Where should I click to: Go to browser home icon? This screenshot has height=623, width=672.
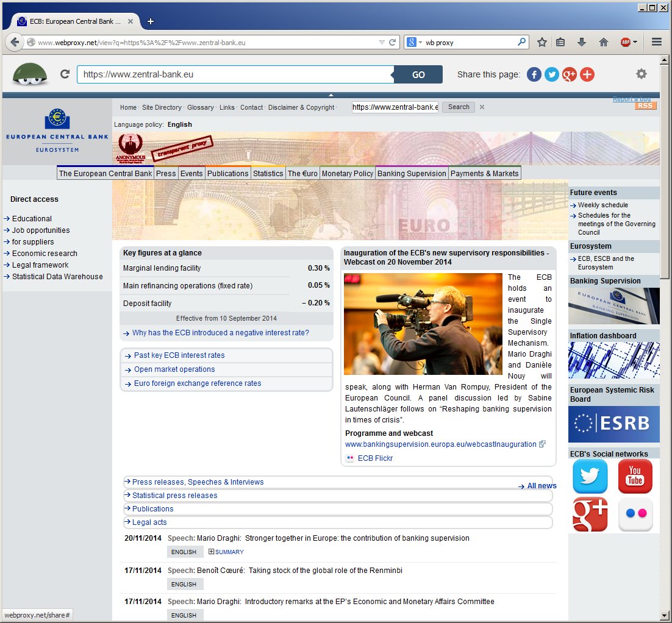[604, 43]
